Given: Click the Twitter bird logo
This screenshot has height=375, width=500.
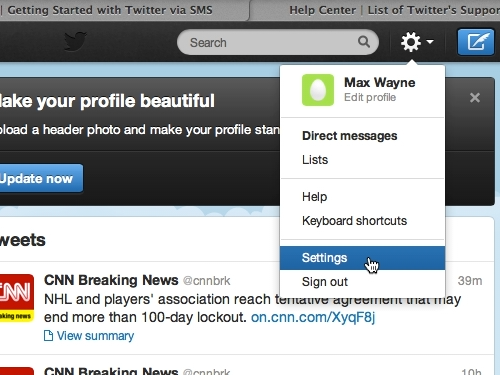Looking at the screenshot, I should (x=75, y=41).
